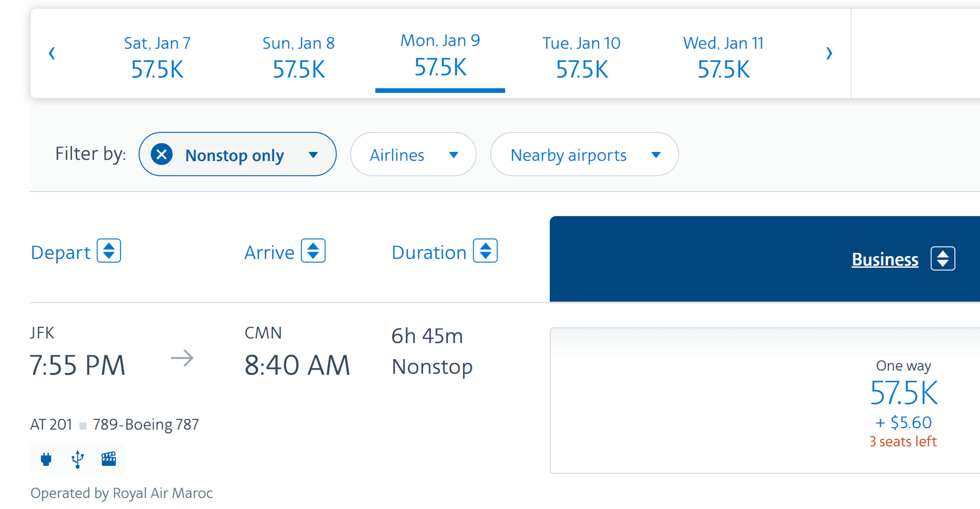Go to next dates with right chevron
The width and height of the screenshot is (980, 509).
829,53
